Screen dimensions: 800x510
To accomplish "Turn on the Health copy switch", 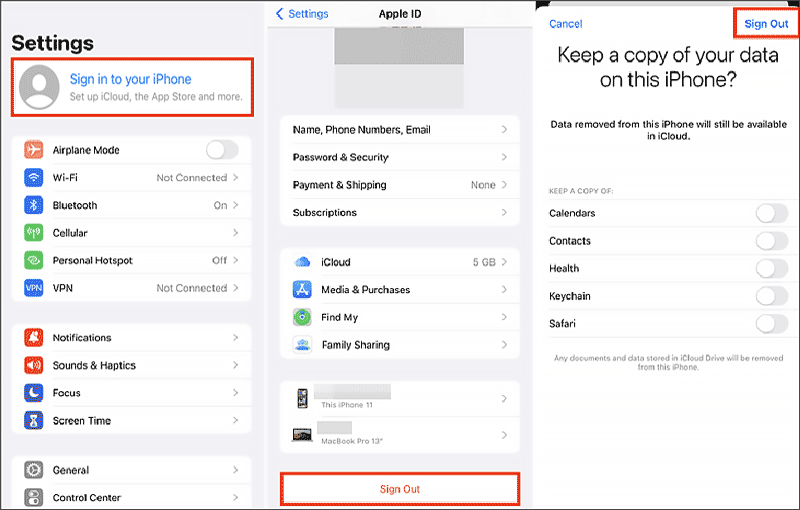I will (x=771, y=268).
